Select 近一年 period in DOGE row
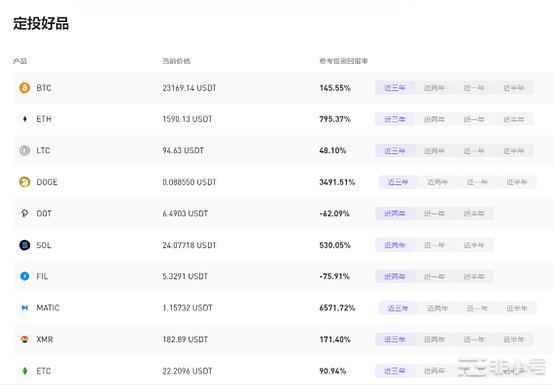The image size is (554, 385). click(x=477, y=182)
